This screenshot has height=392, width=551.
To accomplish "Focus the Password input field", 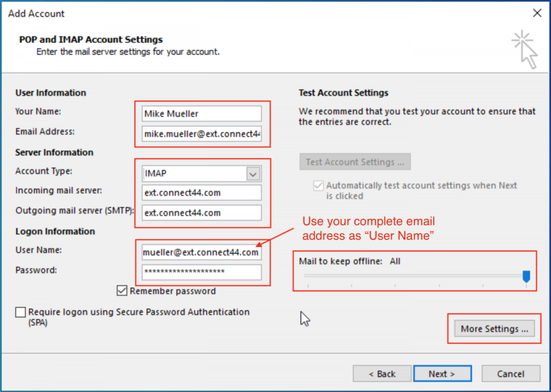I will point(201,272).
